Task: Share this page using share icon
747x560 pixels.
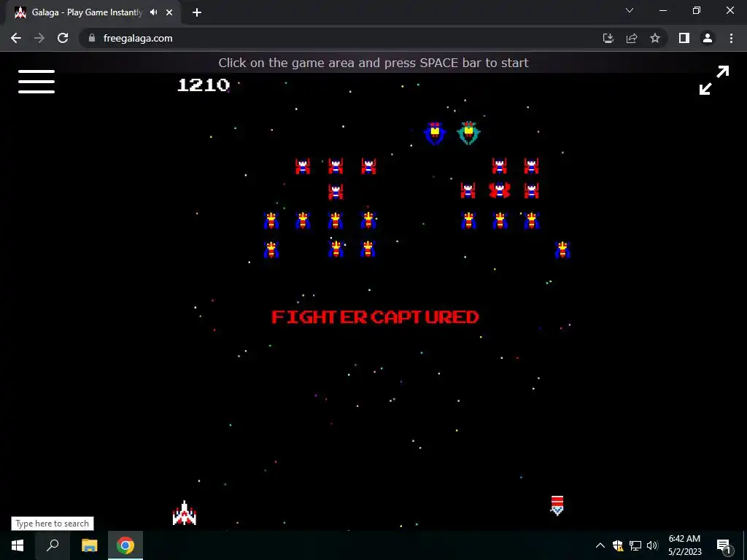Action: 632,38
